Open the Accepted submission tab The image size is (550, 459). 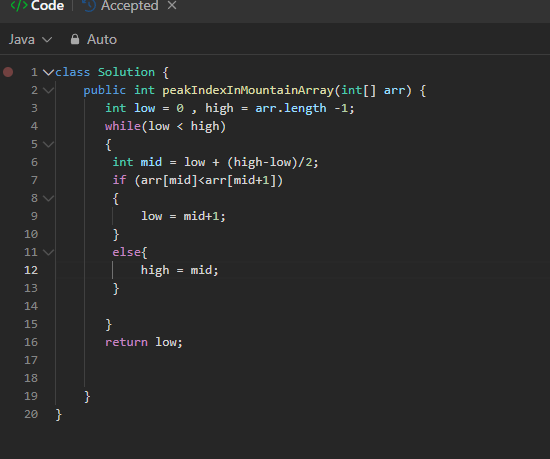pyautogui.click(x=120, y=6)
